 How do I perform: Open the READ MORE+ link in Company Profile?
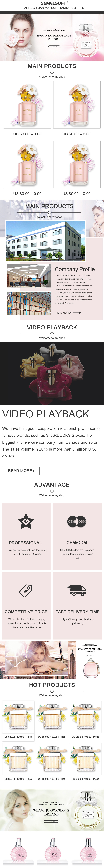tap(63, 313)
